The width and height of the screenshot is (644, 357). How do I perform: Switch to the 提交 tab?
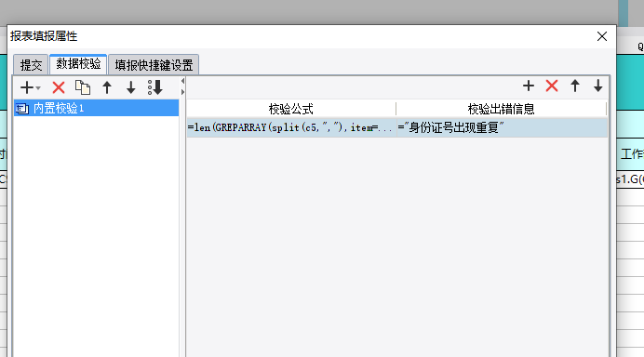click(31, 65)
